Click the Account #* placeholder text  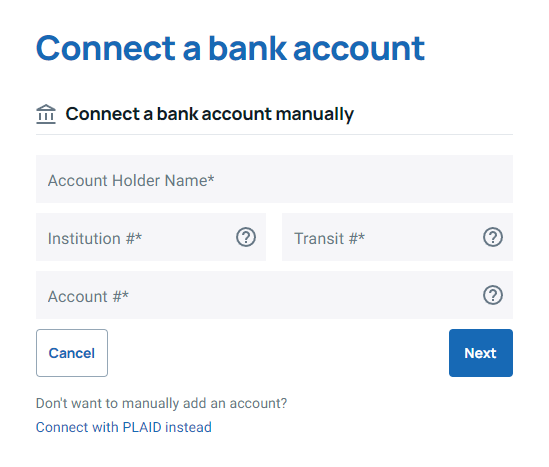(x=88, y=297)
